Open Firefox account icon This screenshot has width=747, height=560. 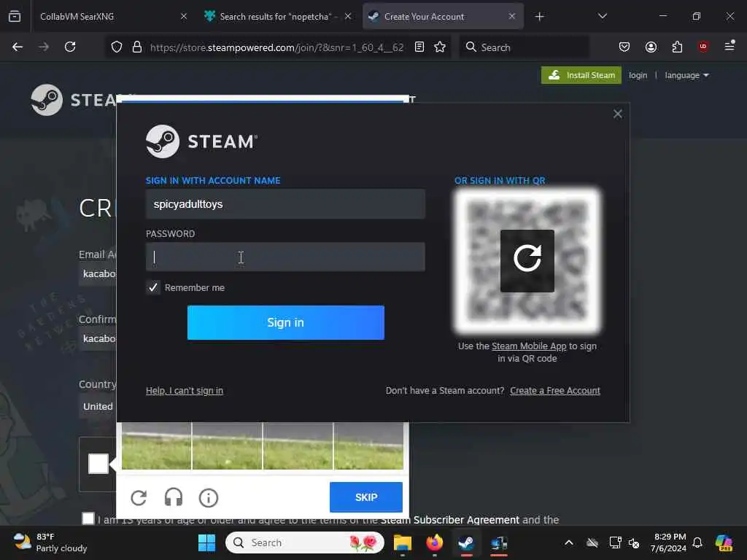click(x=651, y=47)
